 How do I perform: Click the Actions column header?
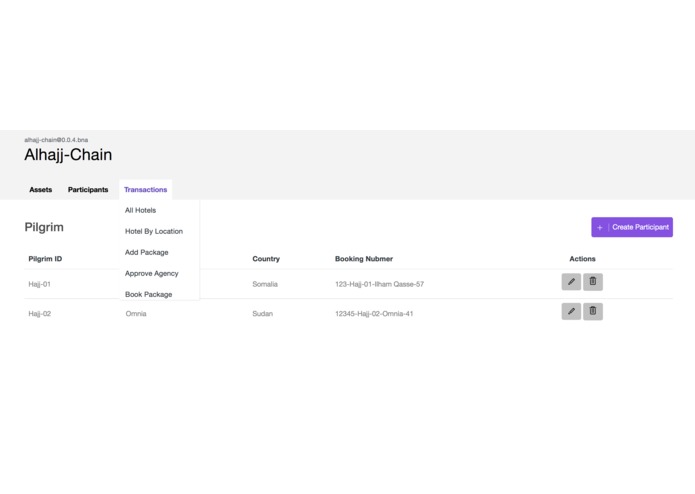(x=582, y=259)
